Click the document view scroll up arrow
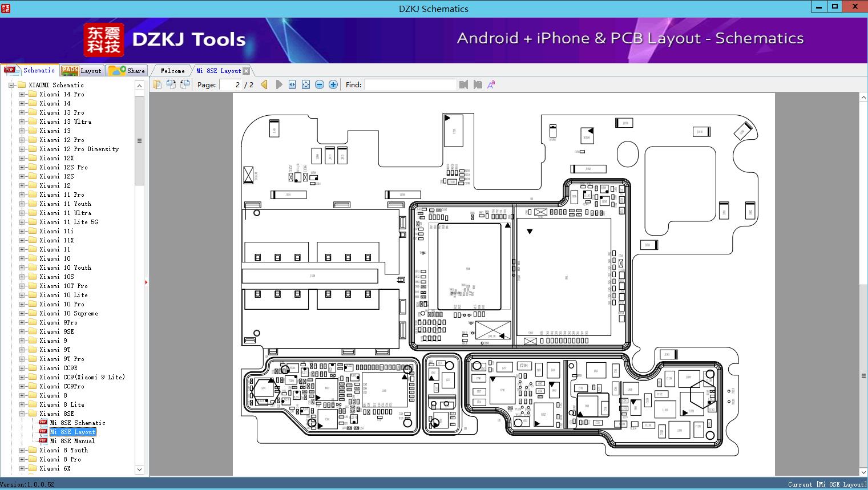The height and width of the screenshot is (490, 868). coord(863,98)
